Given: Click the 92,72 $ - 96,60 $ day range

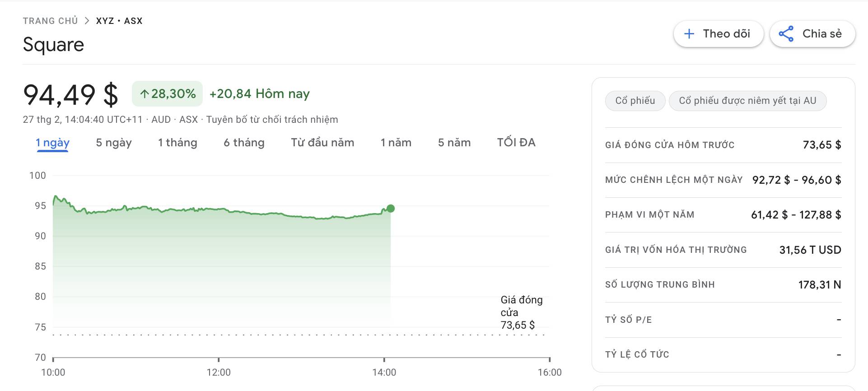Looking at the screenshot, I should (797, 180).
